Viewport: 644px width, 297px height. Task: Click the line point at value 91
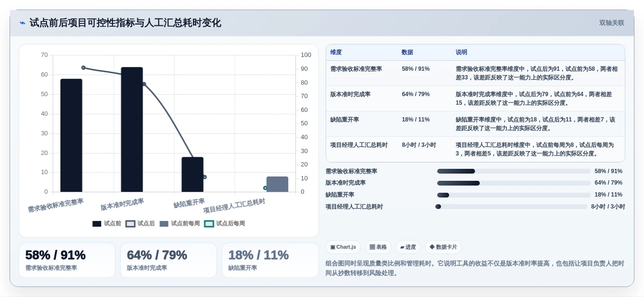pos(83,67)
